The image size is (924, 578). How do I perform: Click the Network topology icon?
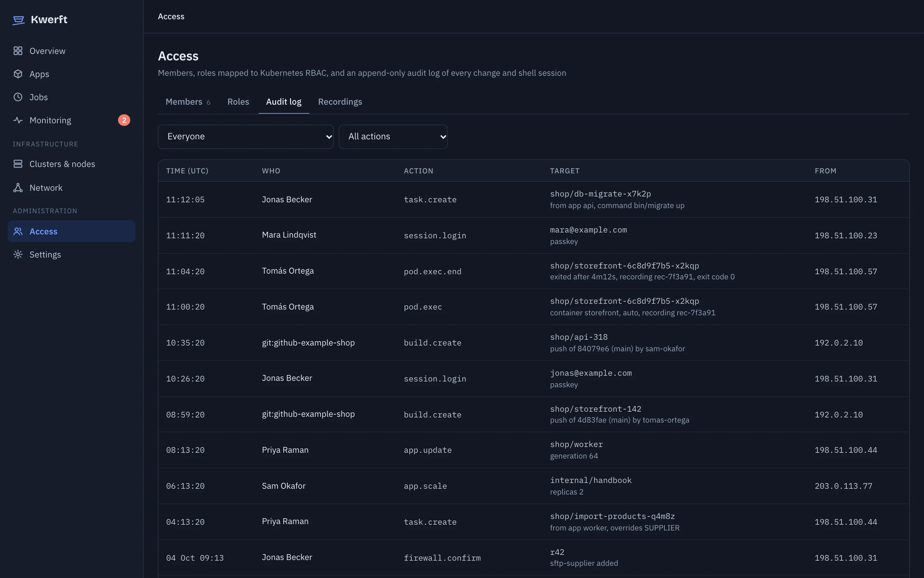[x=18, y=188]
